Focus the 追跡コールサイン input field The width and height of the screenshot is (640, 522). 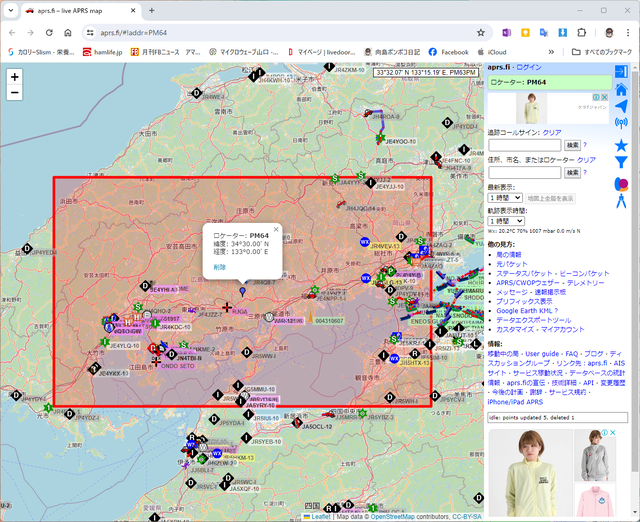pos(525,145)
